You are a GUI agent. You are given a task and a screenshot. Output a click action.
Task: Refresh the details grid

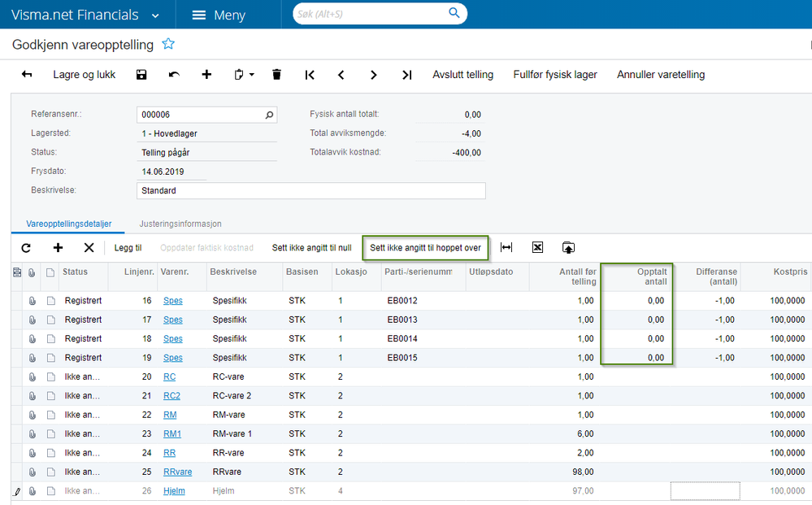tap(26, 248)
